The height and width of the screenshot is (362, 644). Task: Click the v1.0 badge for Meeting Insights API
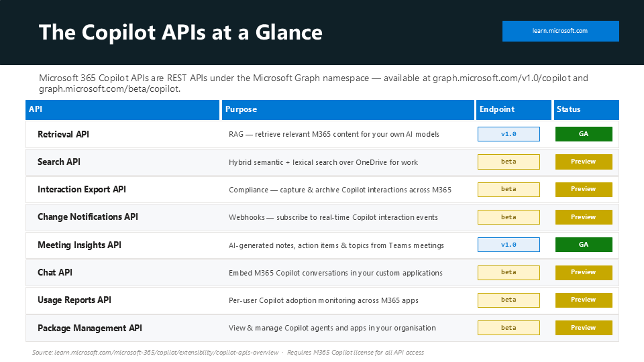click(x=508, y=245)
